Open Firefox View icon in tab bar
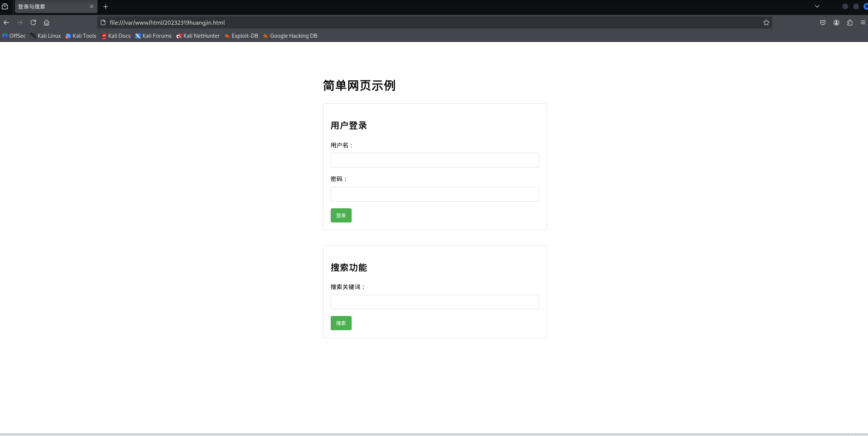Screen dimensions: 868x436 (5, 7)
